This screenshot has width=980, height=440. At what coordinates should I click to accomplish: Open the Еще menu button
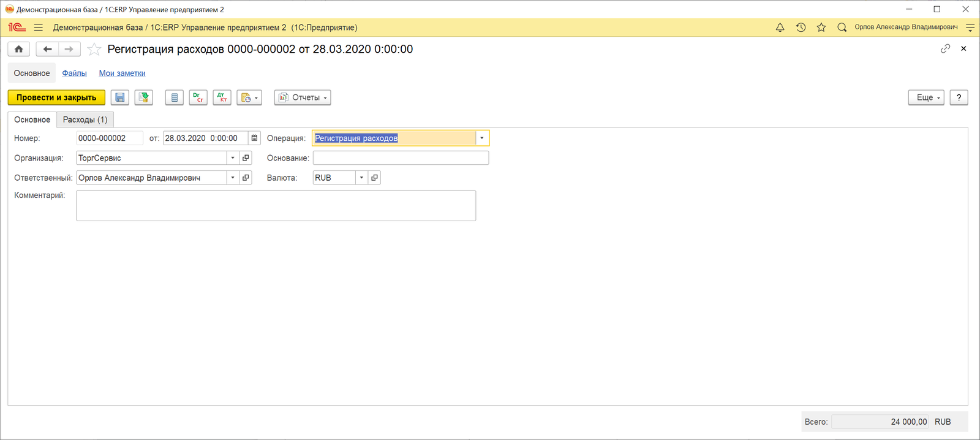926,97
